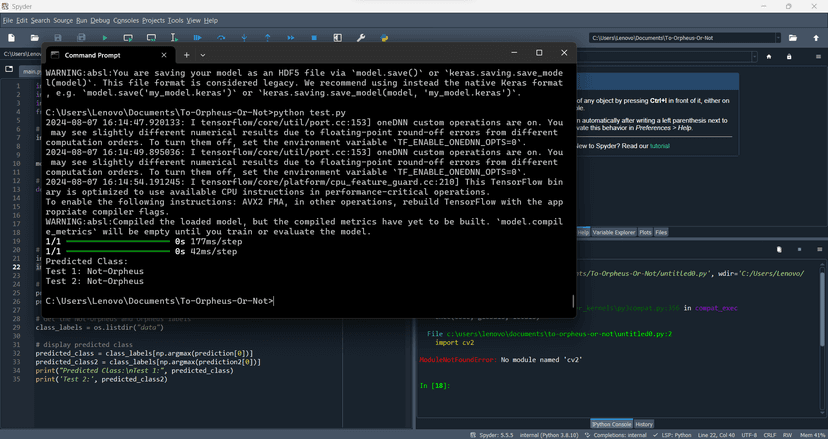This screenshot has height=439, width=828.
Task: Open Command Prompt new-tab profile dropdown arrow
Action: [x=203, y=55]
